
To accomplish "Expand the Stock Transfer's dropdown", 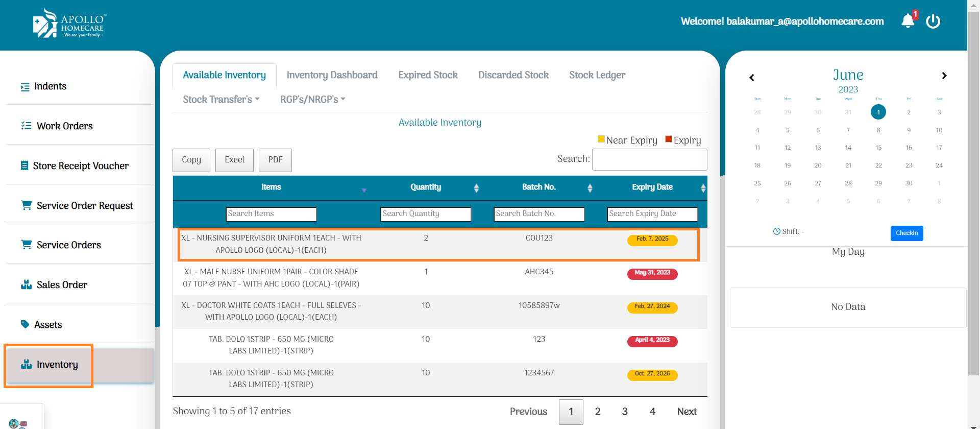I will (x=221, y=100).
